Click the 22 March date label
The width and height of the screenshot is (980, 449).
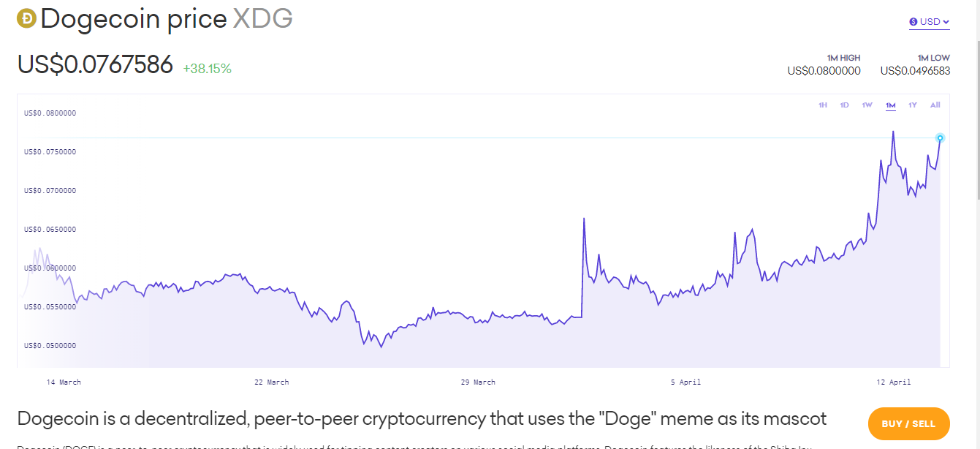(271, 382)
